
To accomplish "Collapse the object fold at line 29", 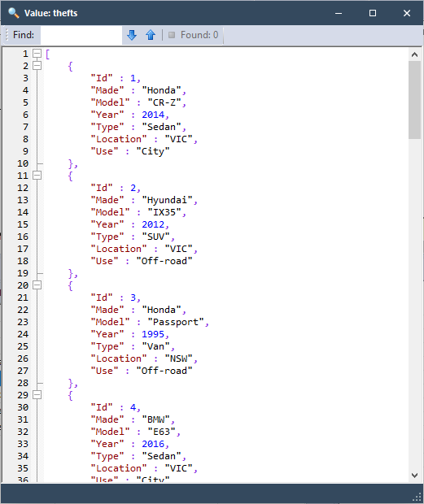I will (x=37, y=395).
